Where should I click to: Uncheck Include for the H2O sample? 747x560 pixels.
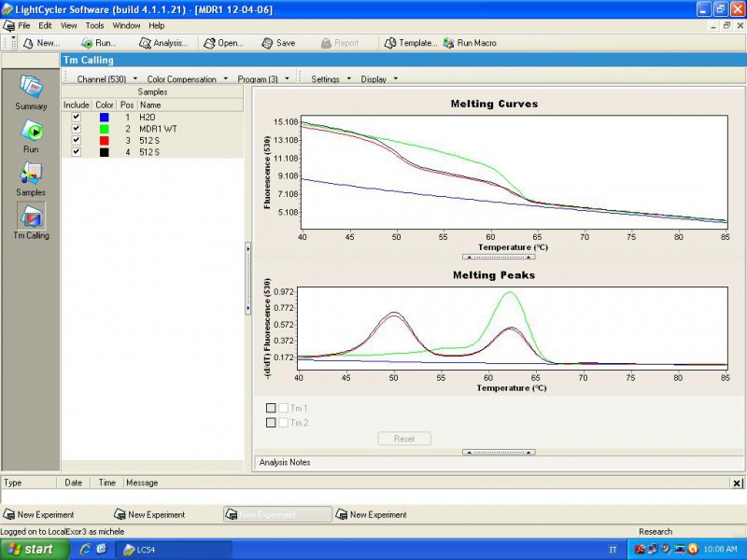point(77,118)
